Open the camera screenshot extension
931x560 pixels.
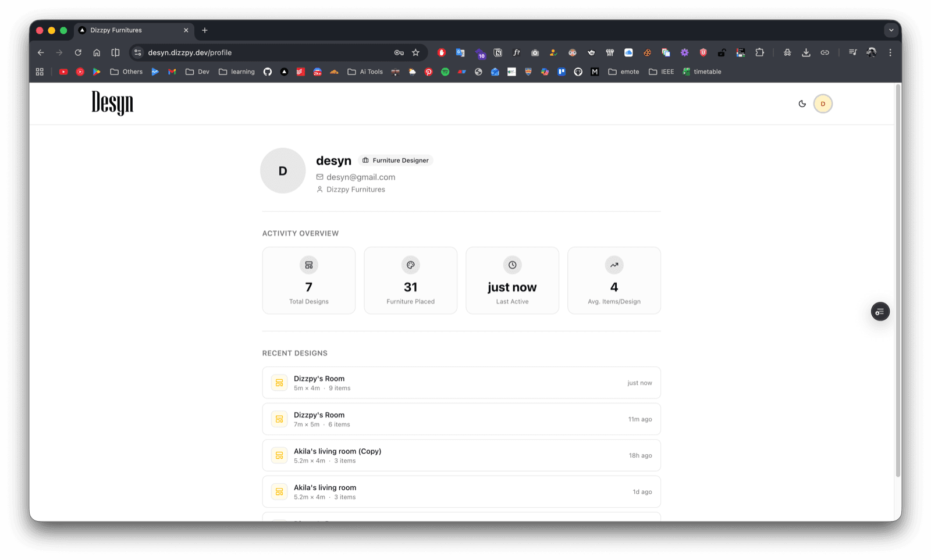click(x=535, y=52)
